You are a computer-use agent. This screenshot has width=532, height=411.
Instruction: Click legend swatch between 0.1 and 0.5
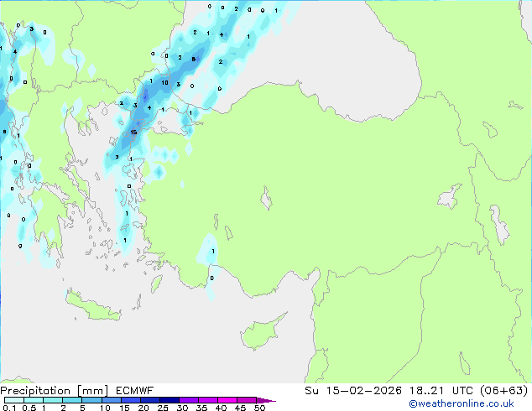click(x=14, y=400)
